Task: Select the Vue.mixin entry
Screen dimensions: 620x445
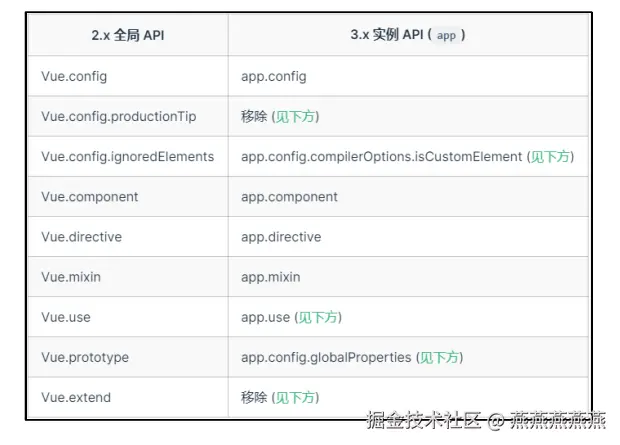Action: coord(71,277)
